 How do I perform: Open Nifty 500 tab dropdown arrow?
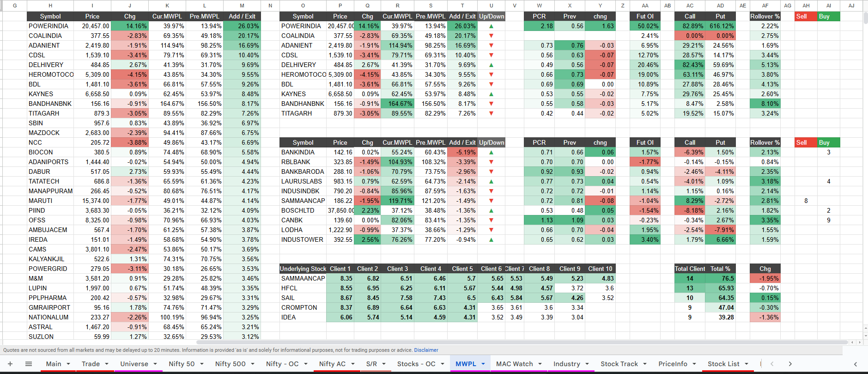(253, 364)
